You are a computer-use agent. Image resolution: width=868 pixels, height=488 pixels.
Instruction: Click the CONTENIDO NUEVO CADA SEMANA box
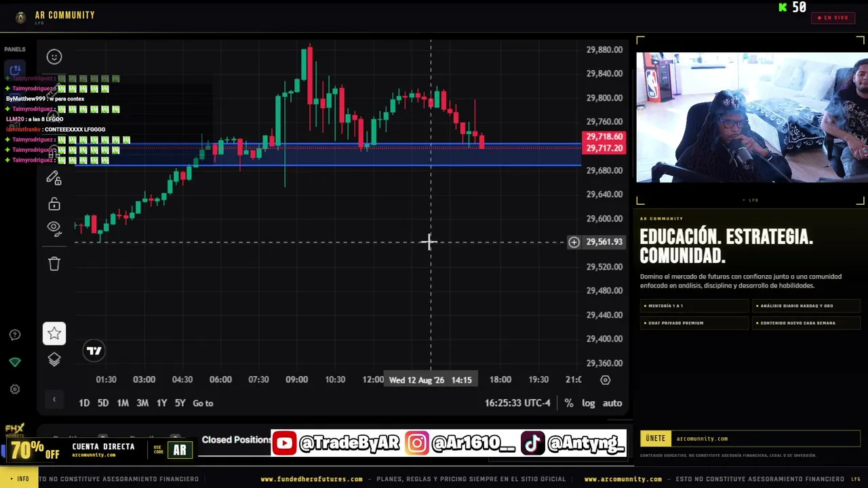(x=806, y=323)
